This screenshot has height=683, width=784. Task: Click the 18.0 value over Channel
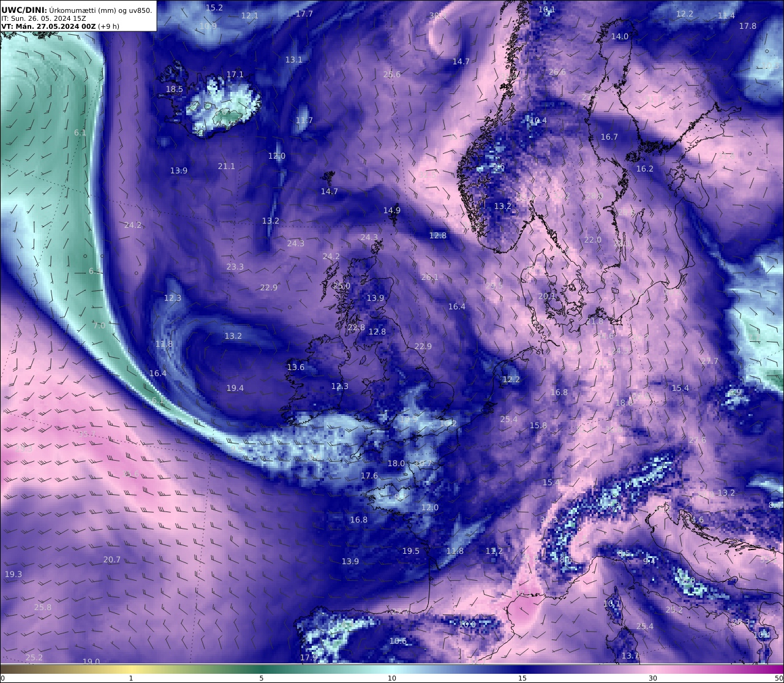[396, 463]
